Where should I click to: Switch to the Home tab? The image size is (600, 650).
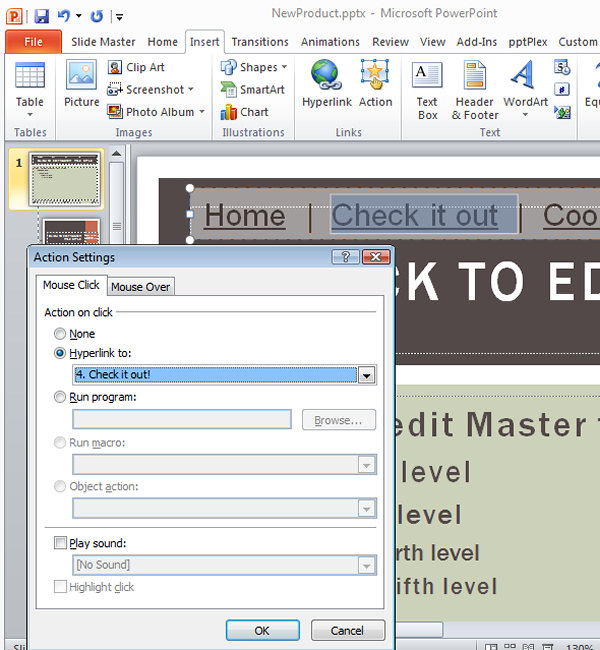(163, 42)
